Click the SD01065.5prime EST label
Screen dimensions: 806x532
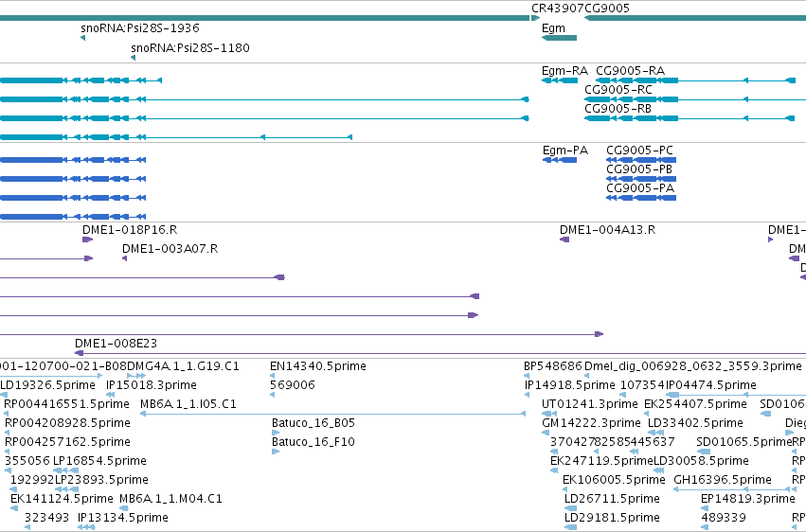click(x=743, y=443)
